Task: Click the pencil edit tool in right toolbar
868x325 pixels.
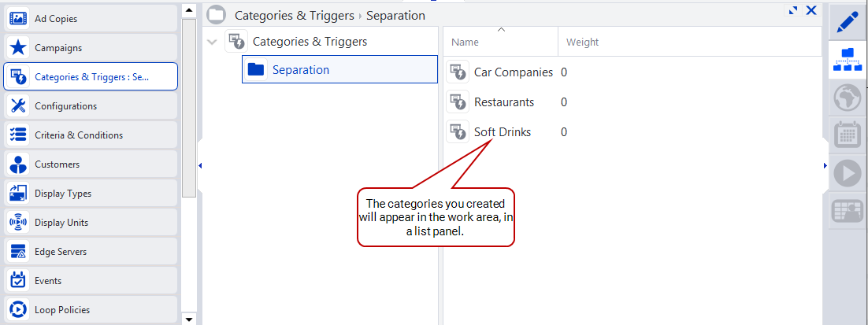Action: 847,21
